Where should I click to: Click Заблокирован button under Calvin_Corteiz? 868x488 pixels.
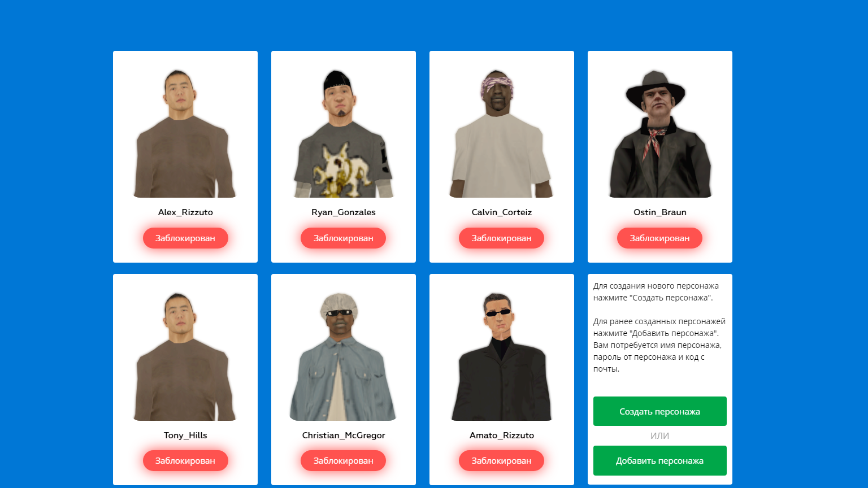[502, 238]
